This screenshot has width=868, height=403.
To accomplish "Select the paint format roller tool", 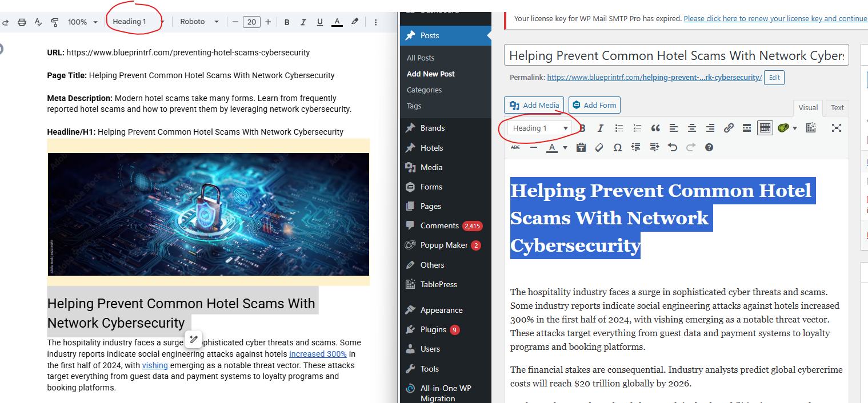I will [55, 22].
